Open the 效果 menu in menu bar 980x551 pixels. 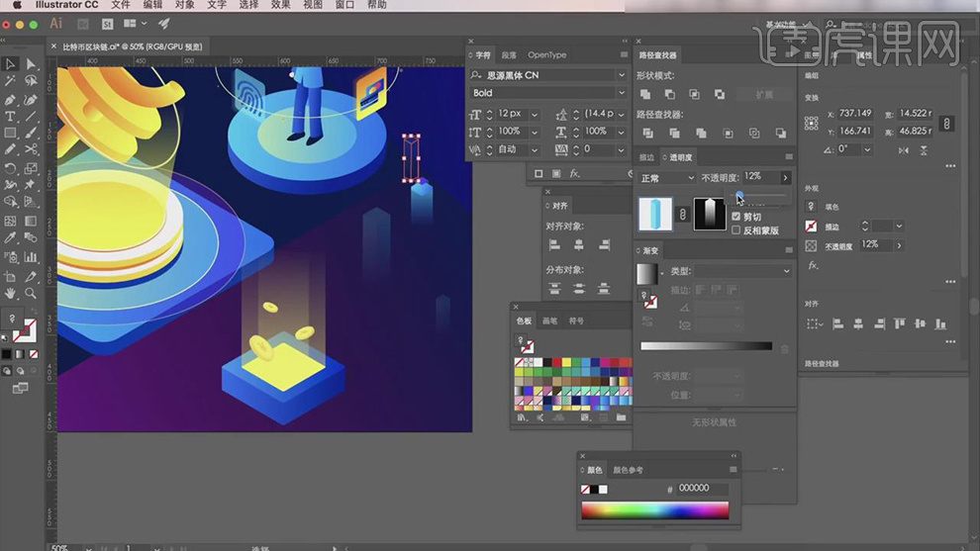pyautogui.click(x=281, y=5)
